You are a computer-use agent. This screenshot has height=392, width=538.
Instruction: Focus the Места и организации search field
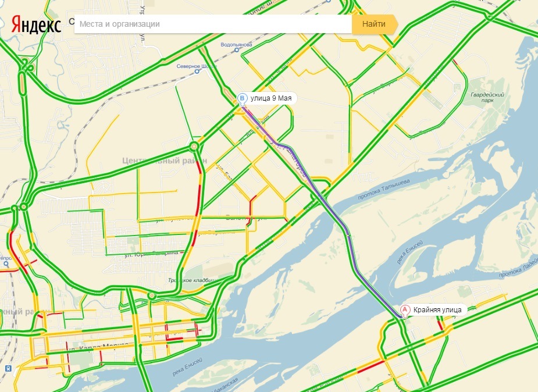tap(213, 24)
